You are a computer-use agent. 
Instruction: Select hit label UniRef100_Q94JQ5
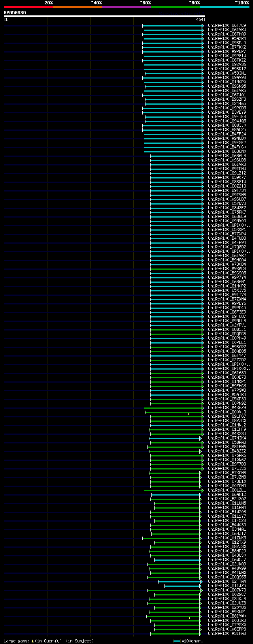pyautogui.click(x=227, y=121)
